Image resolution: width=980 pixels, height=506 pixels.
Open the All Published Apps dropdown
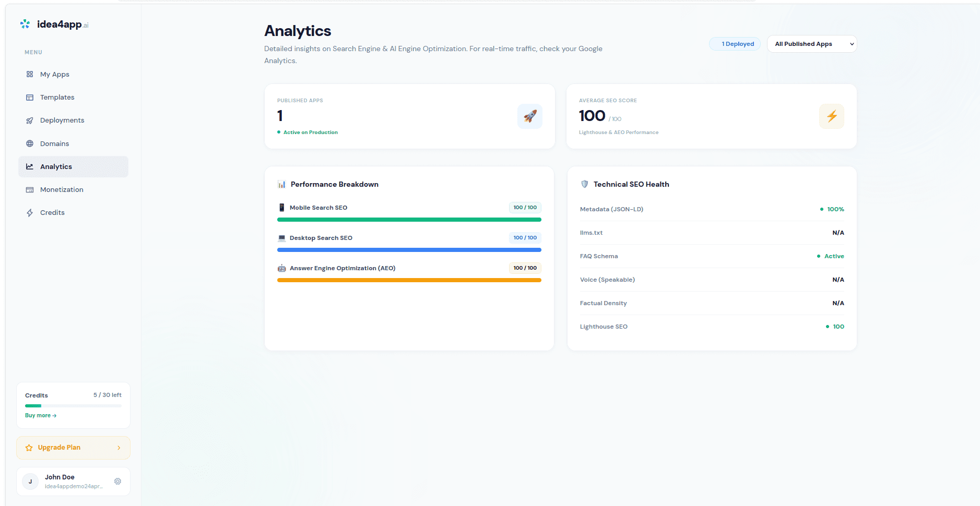(812, 44)
